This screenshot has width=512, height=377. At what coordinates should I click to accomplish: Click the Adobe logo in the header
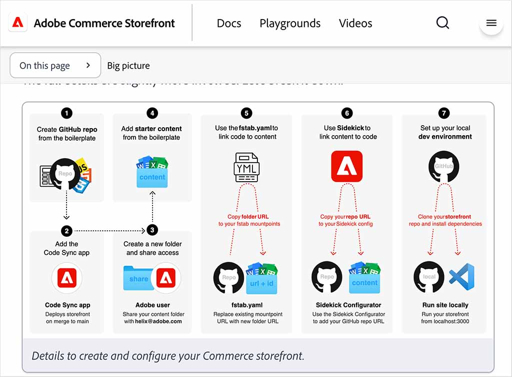(x=18, y=23)
